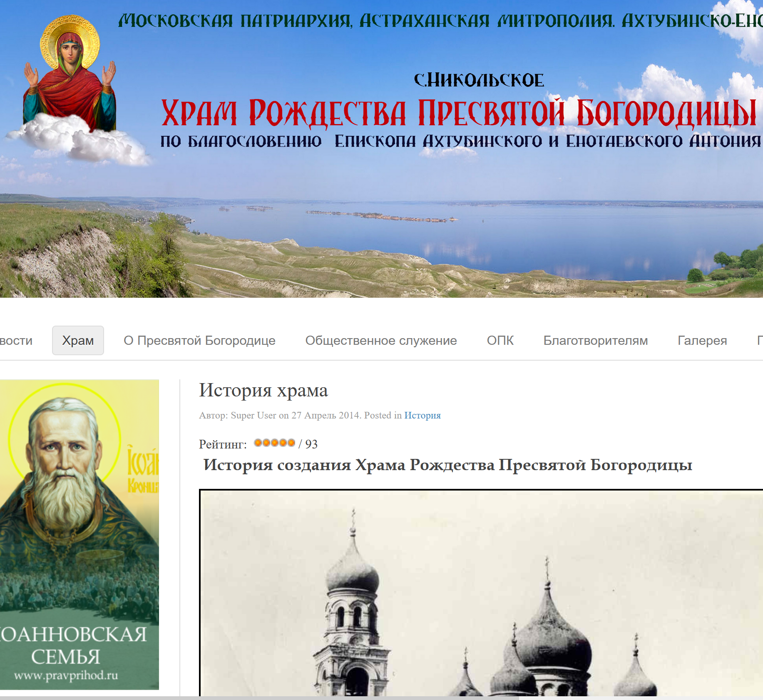Viewport: 763px width, 700px height.
Task: Click the second orange rating dot
Action: tap(266, 443)
